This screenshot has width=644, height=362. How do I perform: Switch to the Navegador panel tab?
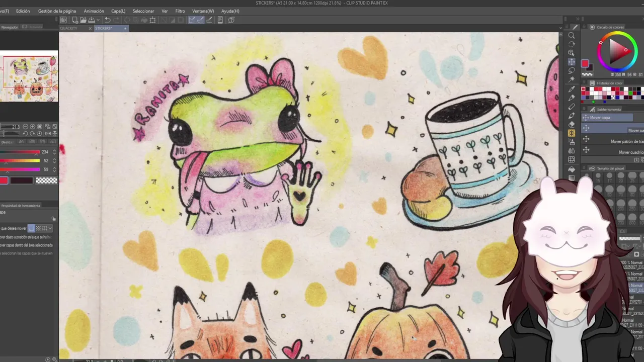10,27
